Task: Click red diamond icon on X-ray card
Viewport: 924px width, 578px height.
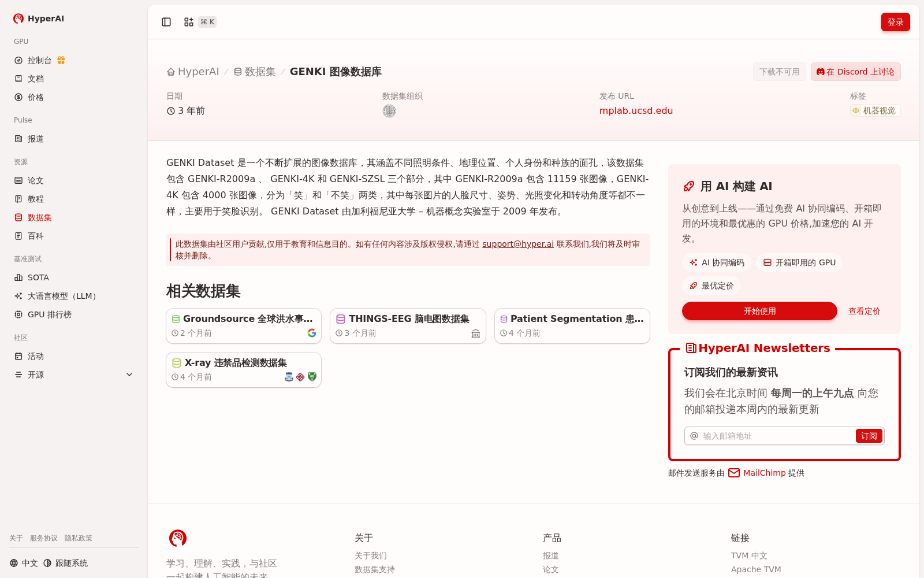Action: [x=300, y=377]
